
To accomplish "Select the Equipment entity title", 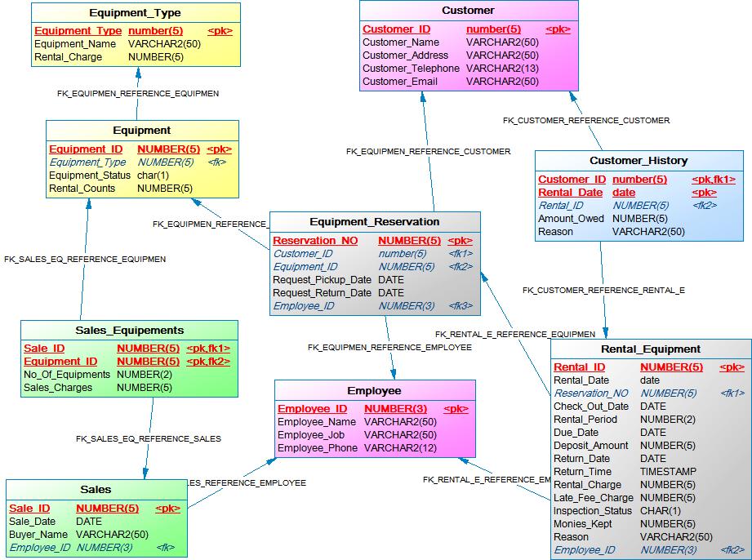I will (141, 130).
